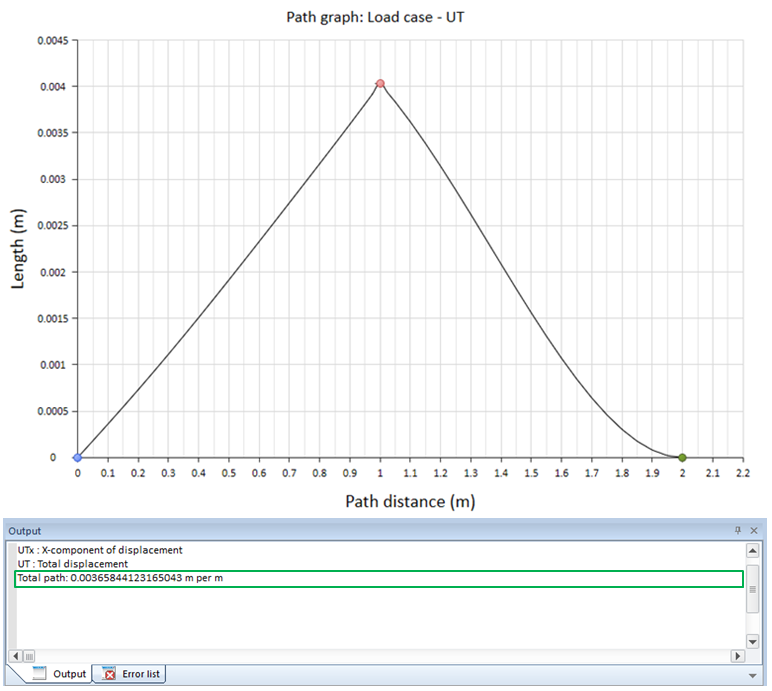Close the Output panel
The image size is (772, 691).
coord(755,530)
